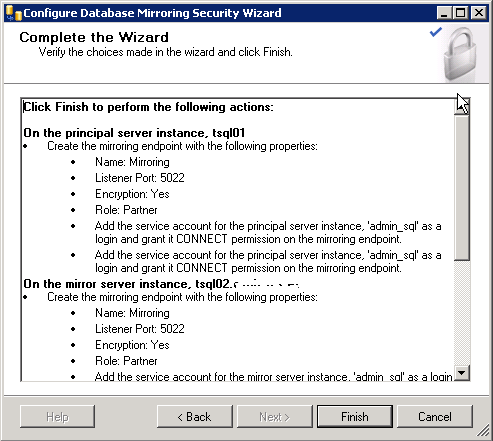493x441 pixels.
Task: Minimize the wizard window
Action: [x=444, y=13]
